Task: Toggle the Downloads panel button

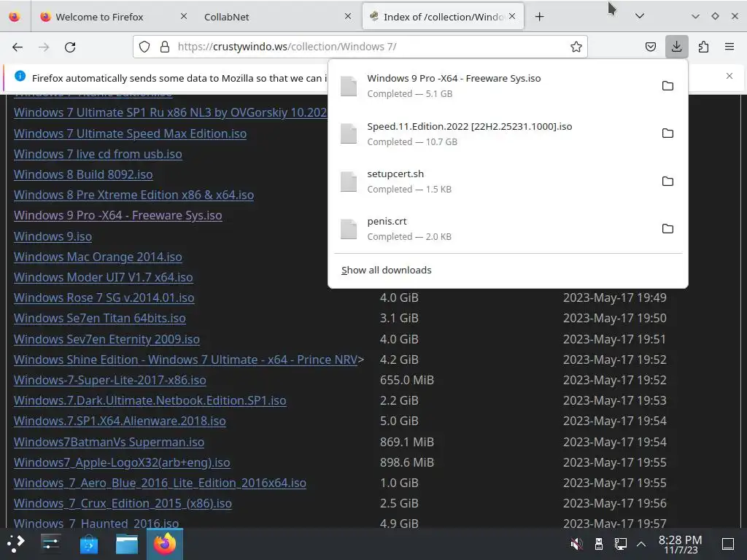Action: tap(676, 47)
